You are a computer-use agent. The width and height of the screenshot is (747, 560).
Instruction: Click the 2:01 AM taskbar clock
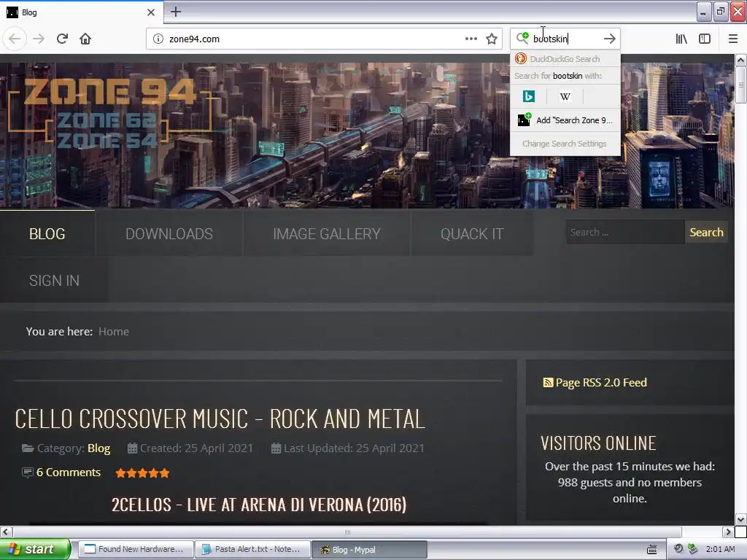tap(720, 549)
